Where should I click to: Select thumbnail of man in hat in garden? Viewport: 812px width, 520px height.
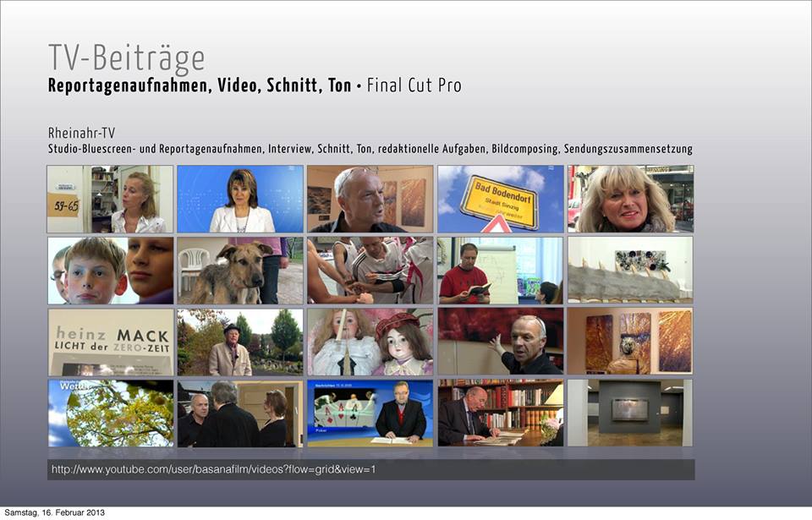[240, 342]
